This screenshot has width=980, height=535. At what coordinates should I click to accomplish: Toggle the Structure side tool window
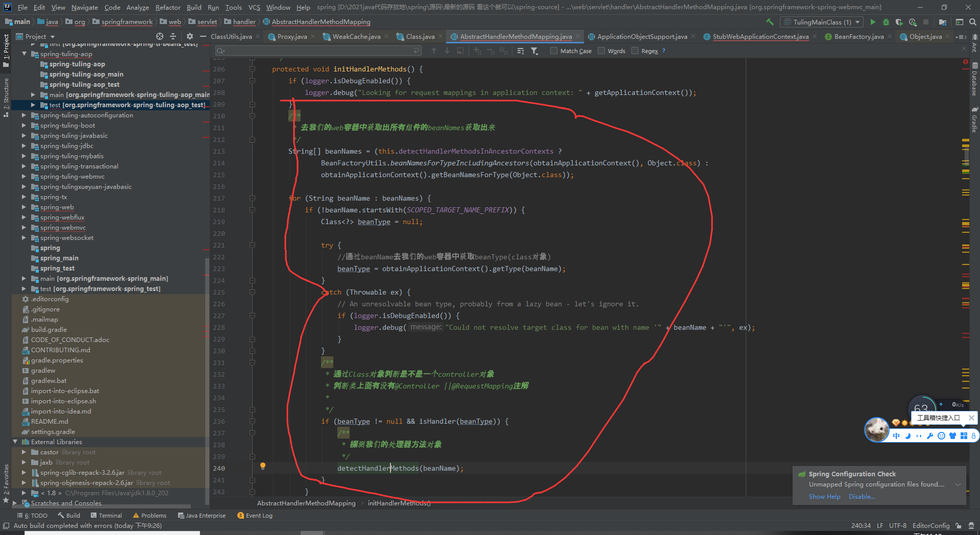coord(6,97)
